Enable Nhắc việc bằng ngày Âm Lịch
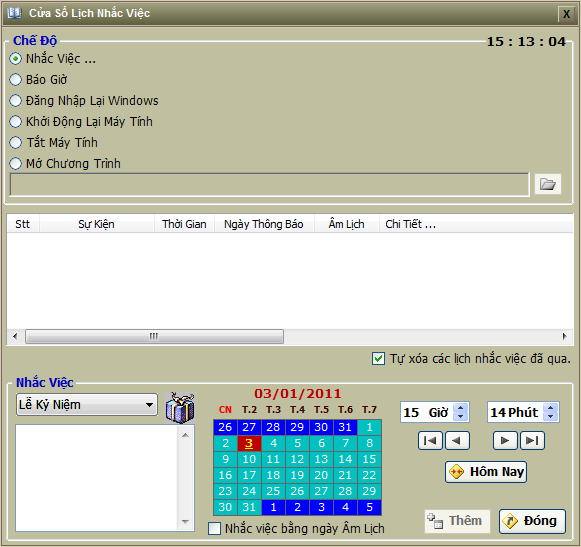Screen dimensions: 581x547 click(x=215, y=528)
